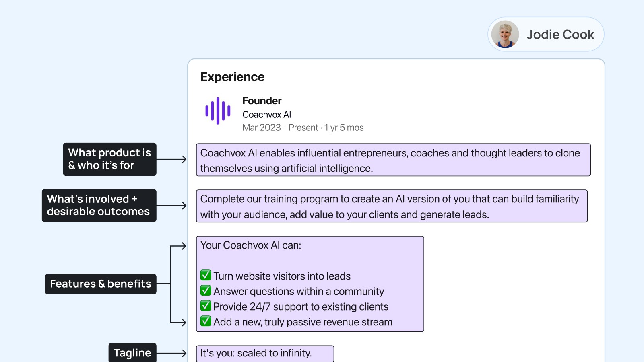Click the 'What's involved + desirable outcomes' label
644x362 pixels.
pyautogui.click(x=99, y=206)
